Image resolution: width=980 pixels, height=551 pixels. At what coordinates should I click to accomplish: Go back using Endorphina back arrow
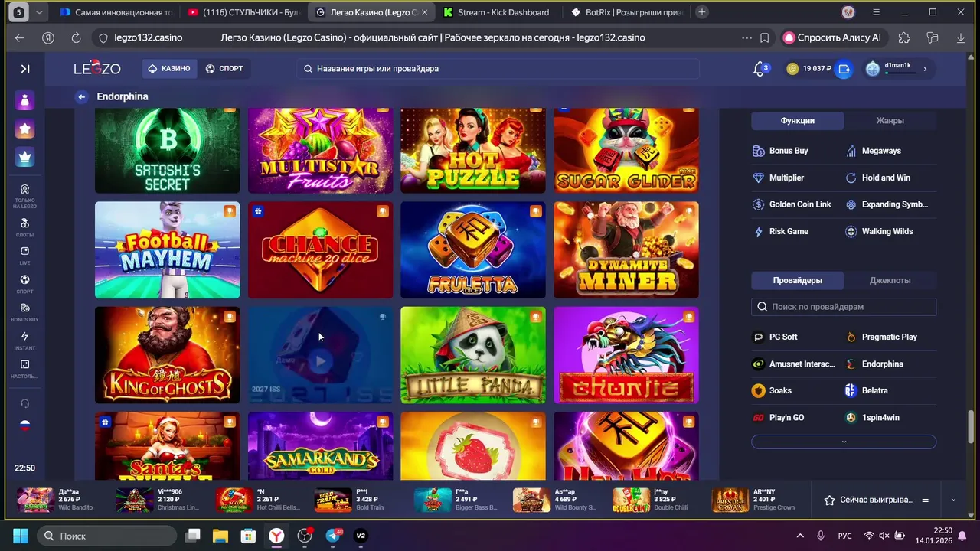coord(82,96)
